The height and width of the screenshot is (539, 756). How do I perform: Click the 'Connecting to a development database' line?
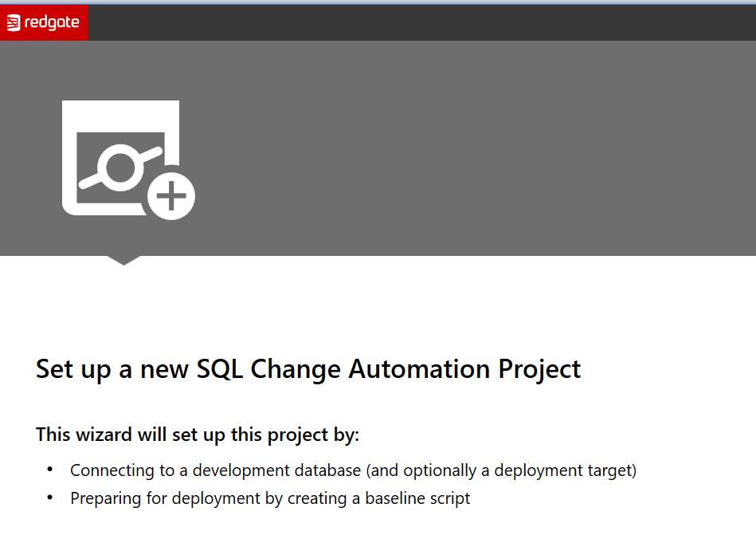click(x=215, y=470)
